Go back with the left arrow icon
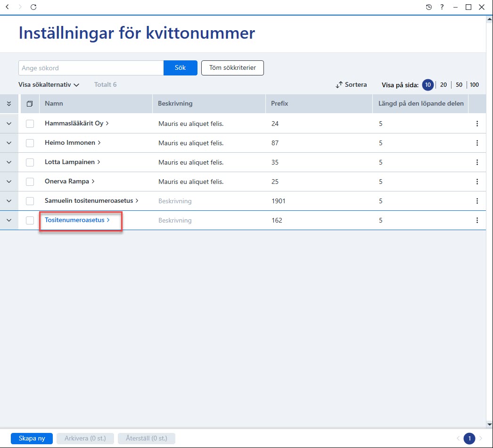The height and width of the screenshot is (448, 493). [8, 7]
